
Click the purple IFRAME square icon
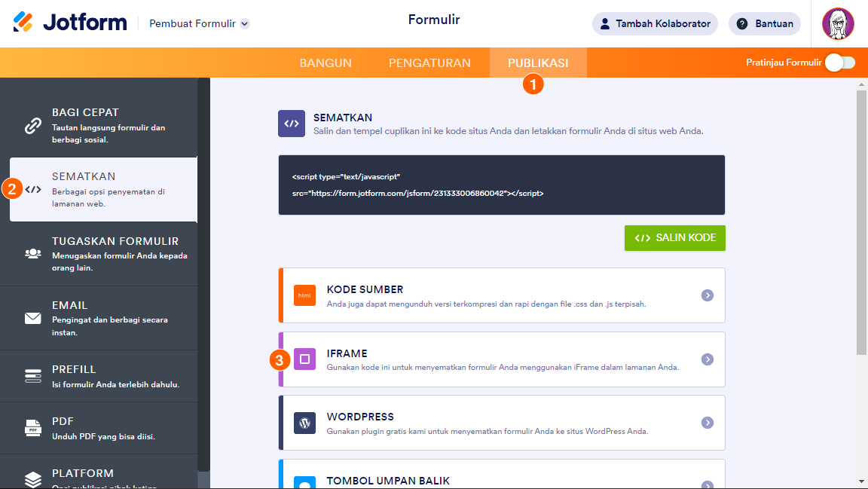(x=304, y=359)
